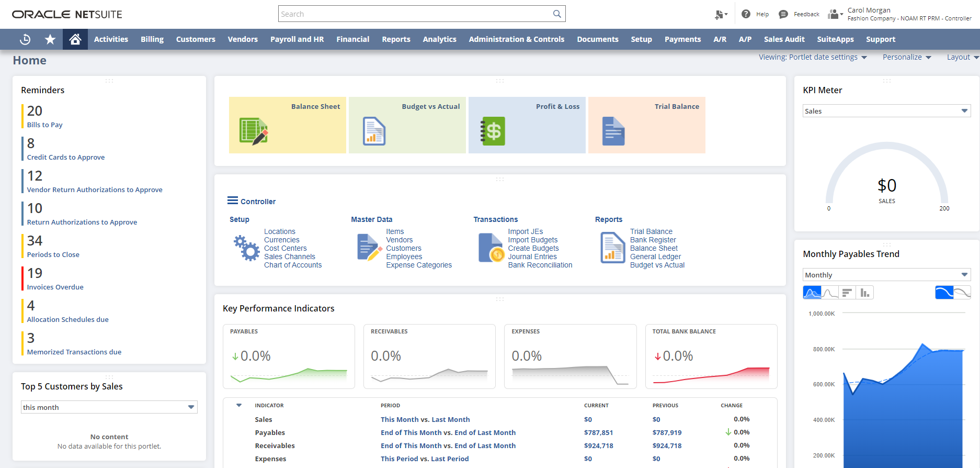Click inside the Search field
Screen dimensions: 980x468
point(416,14)
